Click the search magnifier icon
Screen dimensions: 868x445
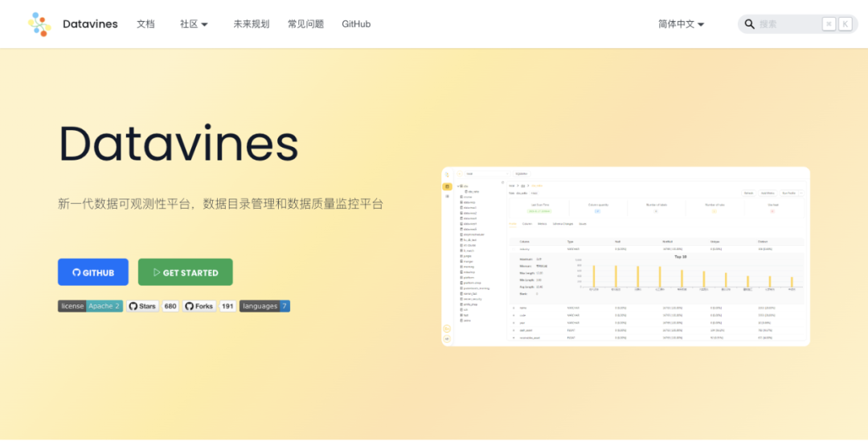pyautogui.click(x=750, y=24)
